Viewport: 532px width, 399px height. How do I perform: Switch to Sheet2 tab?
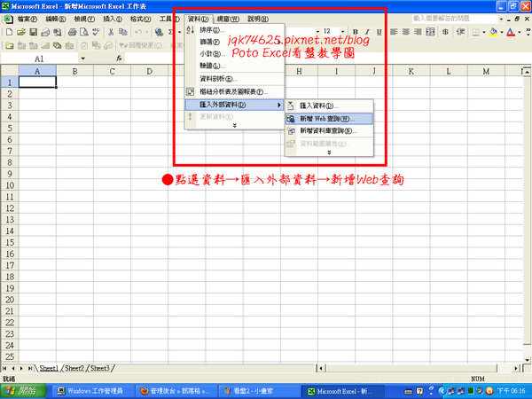[74, 368]
